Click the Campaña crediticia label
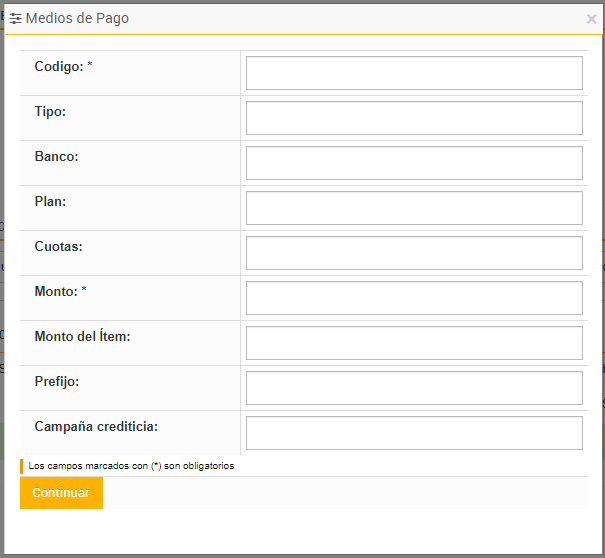This screenshot has width=605, height=558. [x=96, y=426]
